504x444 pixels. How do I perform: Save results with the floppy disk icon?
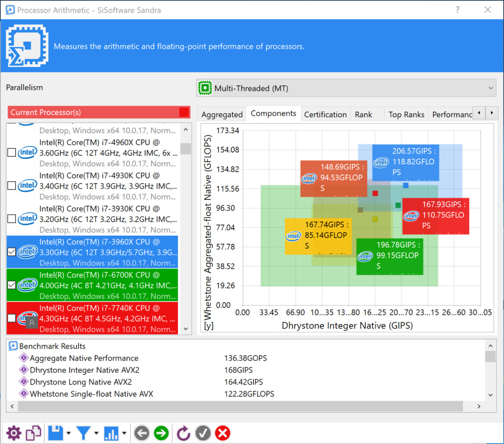[x=56, y=433]
